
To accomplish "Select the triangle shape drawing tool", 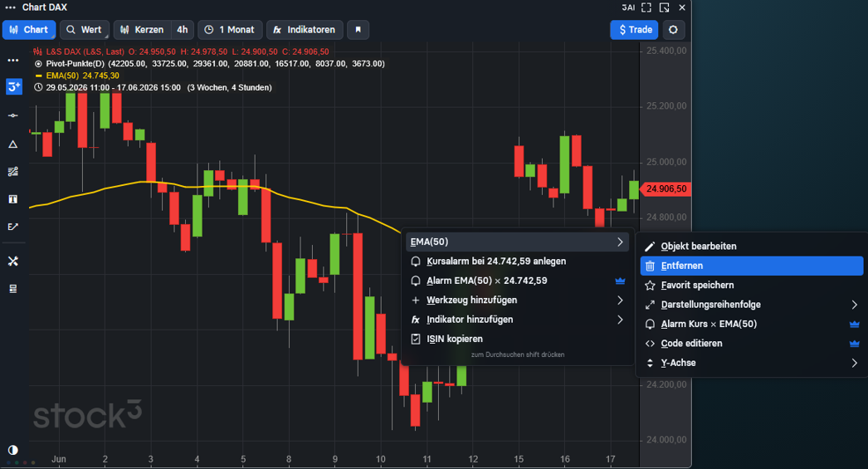I will point(13,144).
